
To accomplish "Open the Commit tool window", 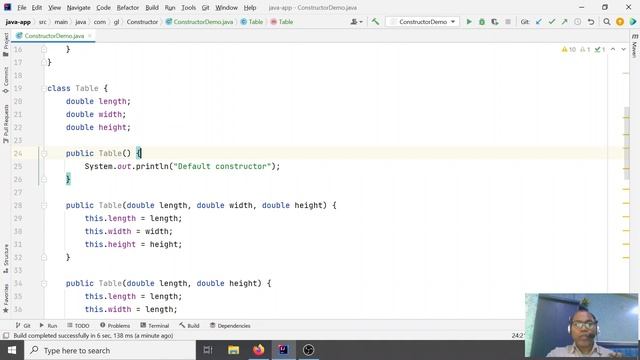I will point(6,80).
